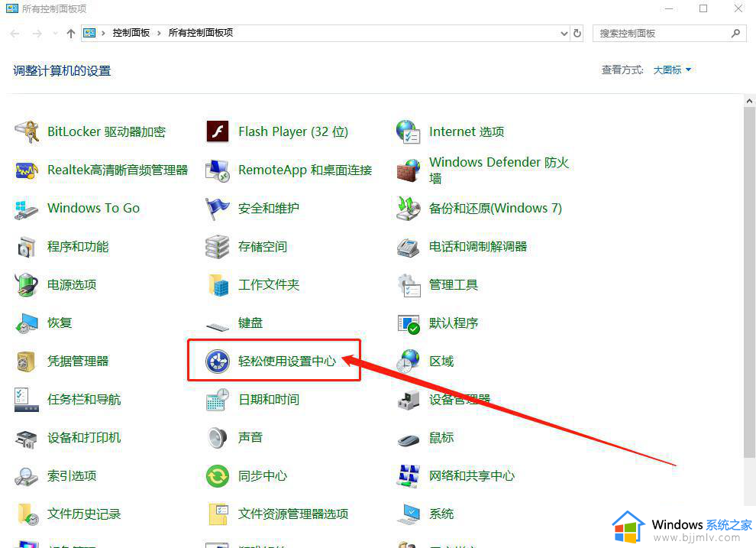This screenshot has width=756, height=548.
Task: Expand the address bar history dropdown
Action: [x=564, y=34]
